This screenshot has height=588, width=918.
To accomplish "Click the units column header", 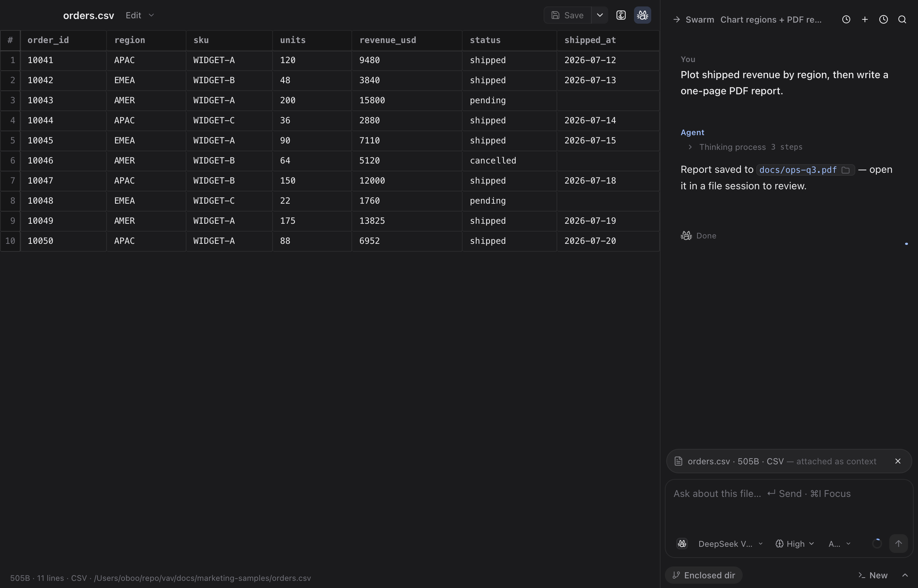I will point(312,40).
